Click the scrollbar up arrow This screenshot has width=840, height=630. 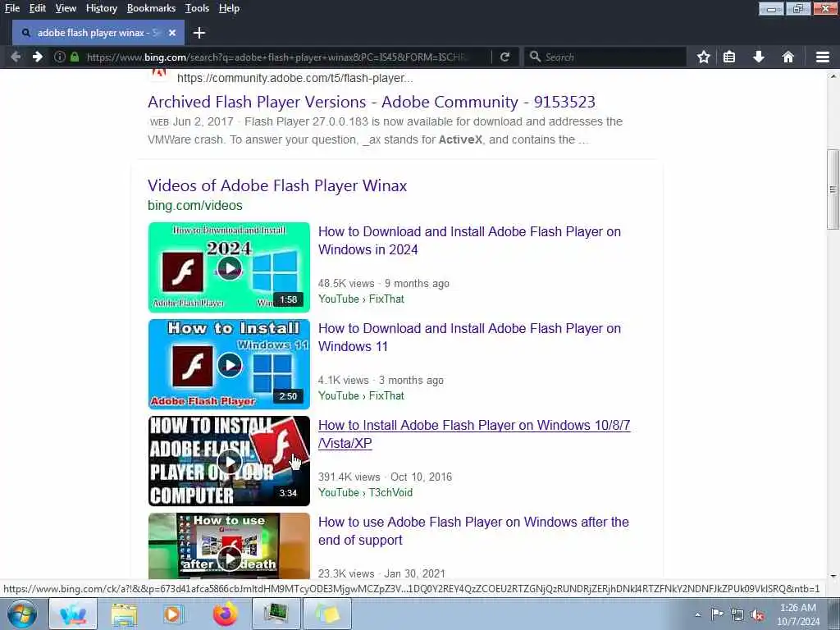coord(833,76)
